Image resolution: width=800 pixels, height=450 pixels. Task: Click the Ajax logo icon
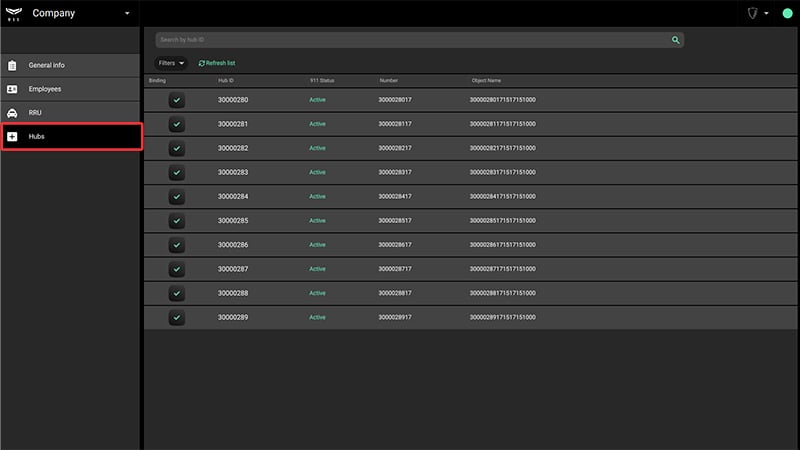tap(14, 14)
